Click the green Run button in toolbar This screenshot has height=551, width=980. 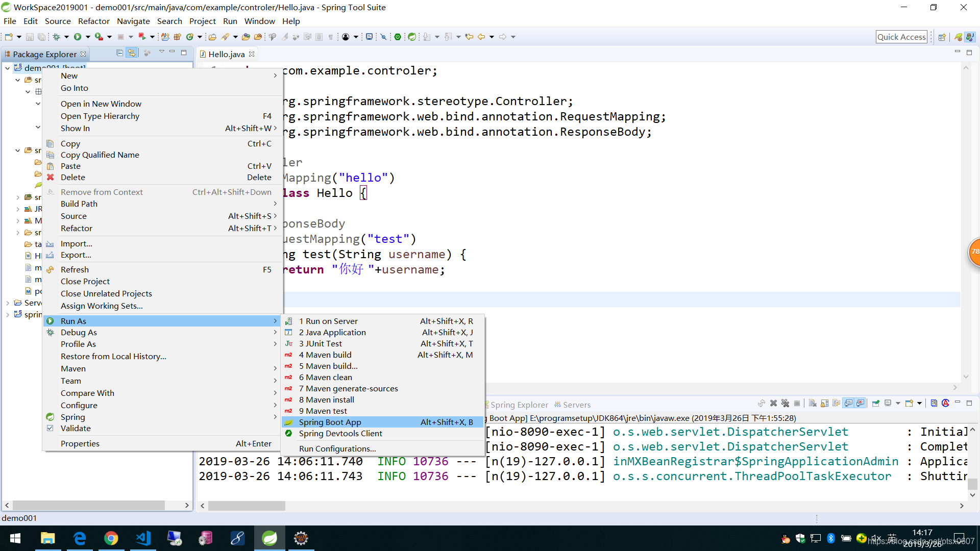[x=78, y=37]
